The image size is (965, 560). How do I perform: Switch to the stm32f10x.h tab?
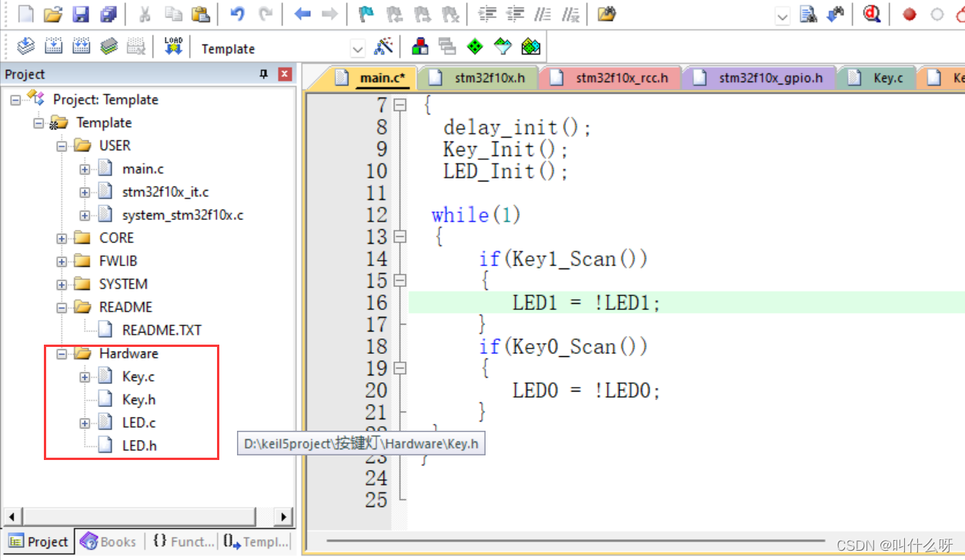[479, 78]
